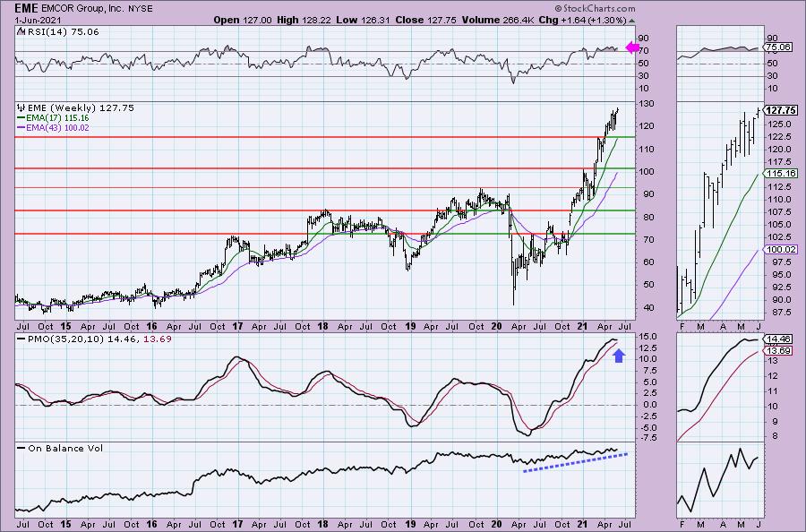Click the 15.0 PMO axis label
806x532 pixels.
click(647, 337)
